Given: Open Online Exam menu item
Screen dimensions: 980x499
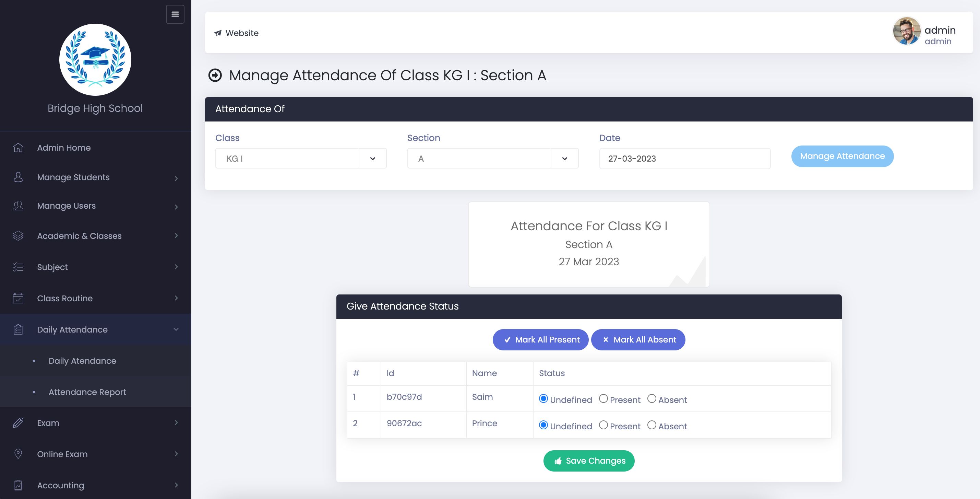Looking at the screenshot, I should pos(95,454).
